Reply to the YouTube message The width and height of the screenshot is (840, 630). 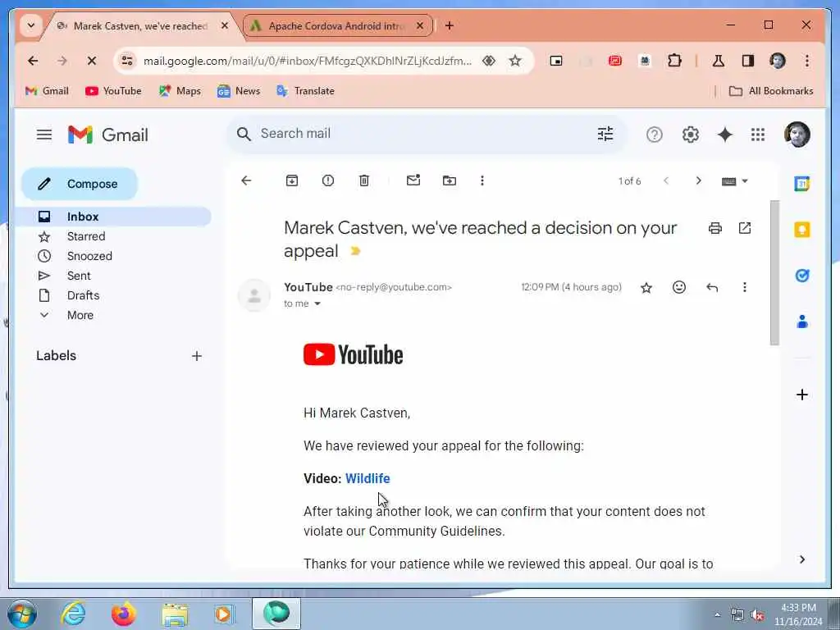[712, 288]
